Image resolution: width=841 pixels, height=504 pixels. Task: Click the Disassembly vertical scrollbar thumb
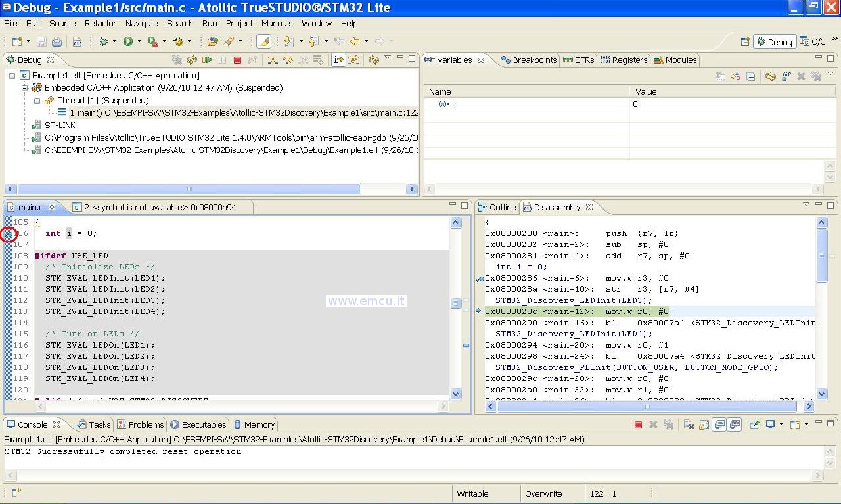[821, 256]
